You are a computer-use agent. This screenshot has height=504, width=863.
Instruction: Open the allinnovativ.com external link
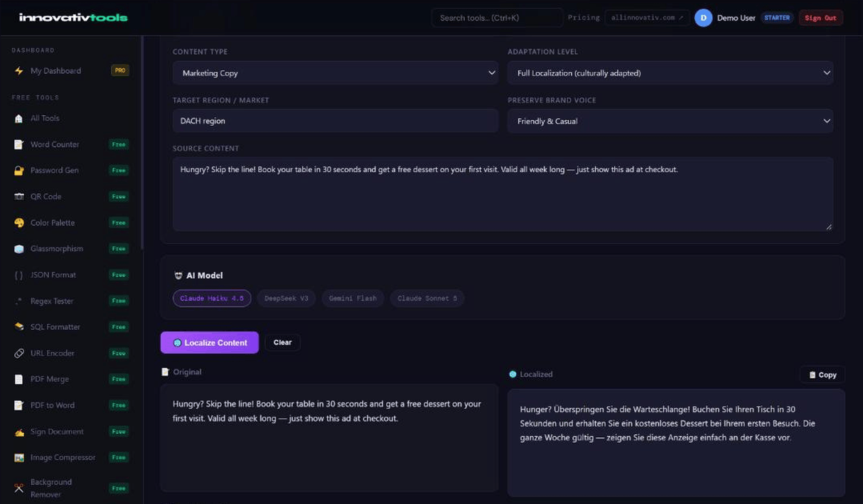click(x=647, y=18)
